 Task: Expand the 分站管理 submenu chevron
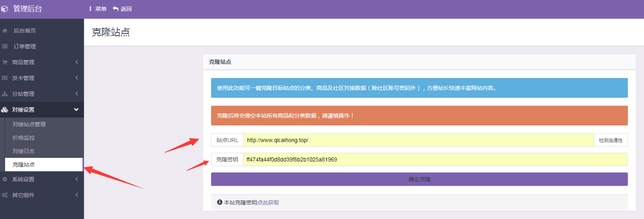[x=77, y=94]
